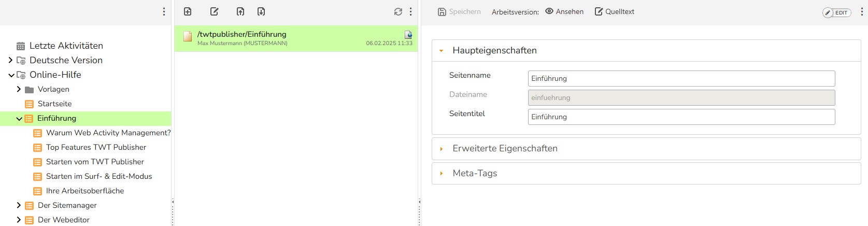This screenshot has height=226, width=868.
Task: Click the page icon beside Der Webeditor
Action: pos(29,220)
